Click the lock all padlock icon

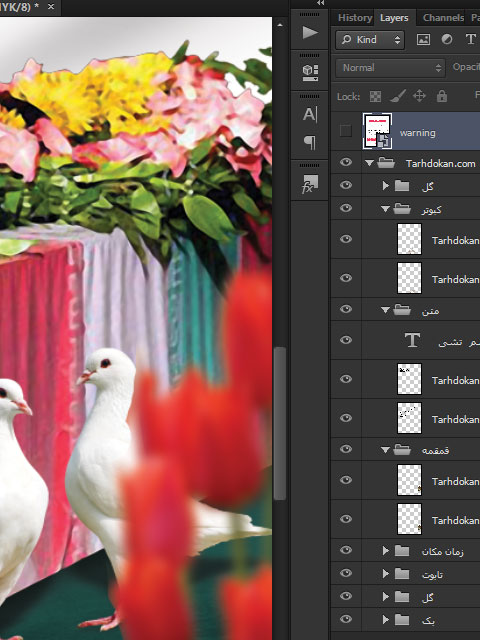442,96
